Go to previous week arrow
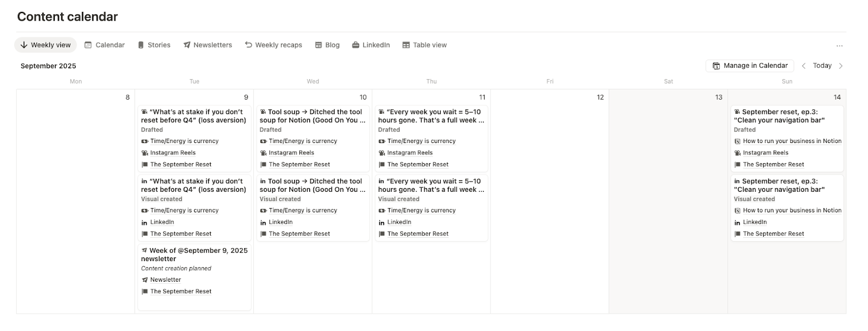868x331 pixels. coord(803,66)
